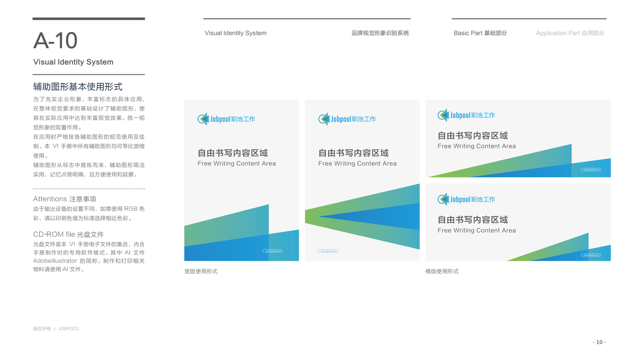
Task: Click '自由书写内容区域' on the trapezoid vertical card
Action: tap(232, 153)
